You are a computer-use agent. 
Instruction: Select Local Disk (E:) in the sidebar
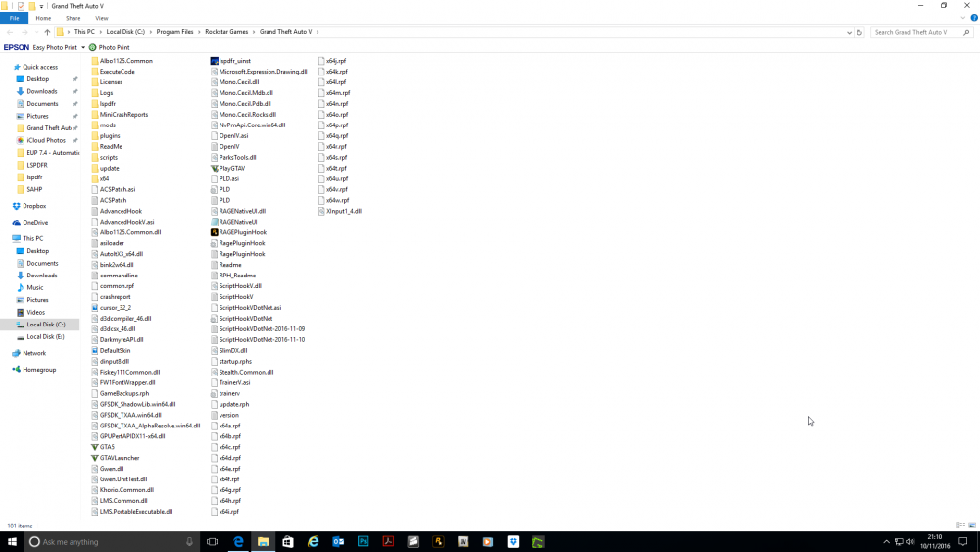[45, 337]
